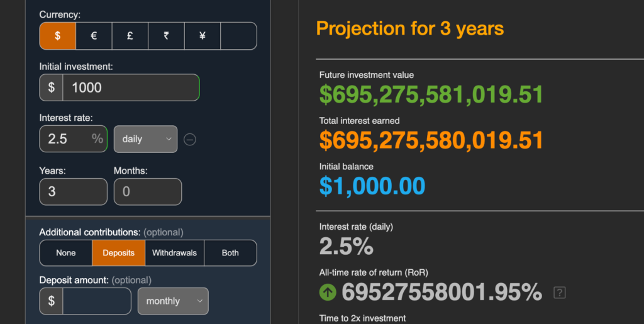Viewport: 644px width, 324px height.
Task: Click the interest rate field showing 2.5
Action: coord(73,139)
